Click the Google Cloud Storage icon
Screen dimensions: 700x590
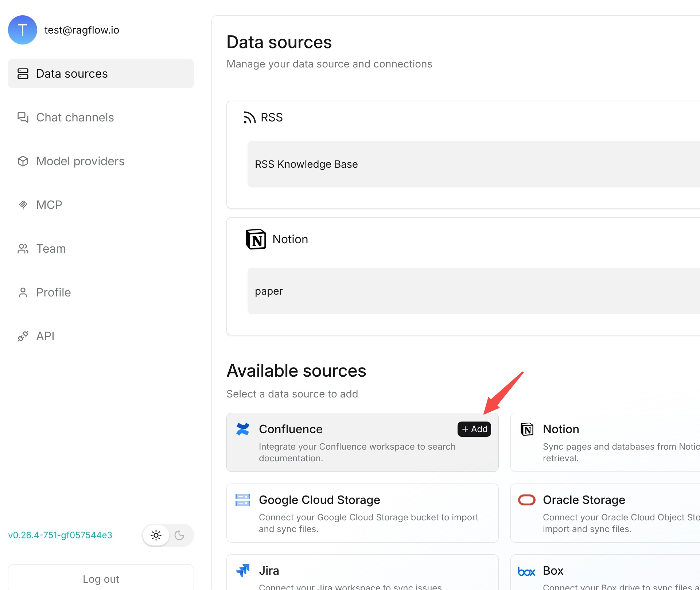[x=243, y=500]
